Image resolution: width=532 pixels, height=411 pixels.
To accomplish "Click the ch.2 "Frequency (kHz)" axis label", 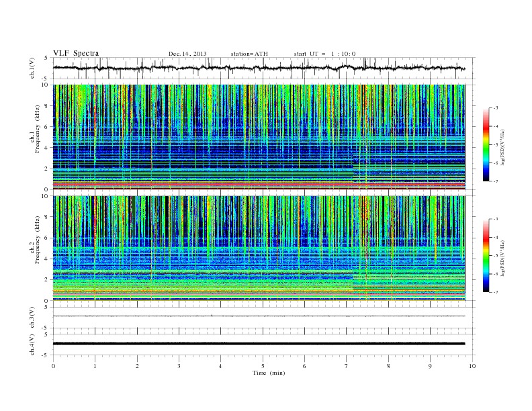I will (38, 240).
